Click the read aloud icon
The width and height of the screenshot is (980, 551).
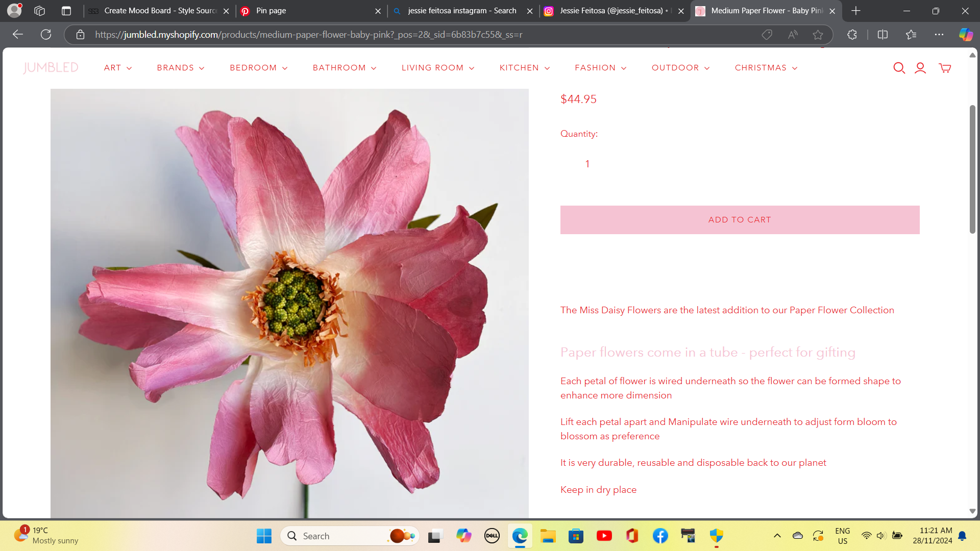point(793,34)
